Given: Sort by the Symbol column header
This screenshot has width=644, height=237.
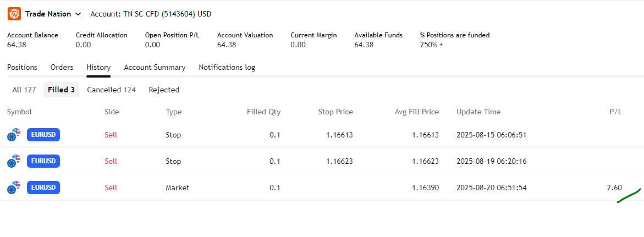Looking at the screenshot, I should click(19, 112).
